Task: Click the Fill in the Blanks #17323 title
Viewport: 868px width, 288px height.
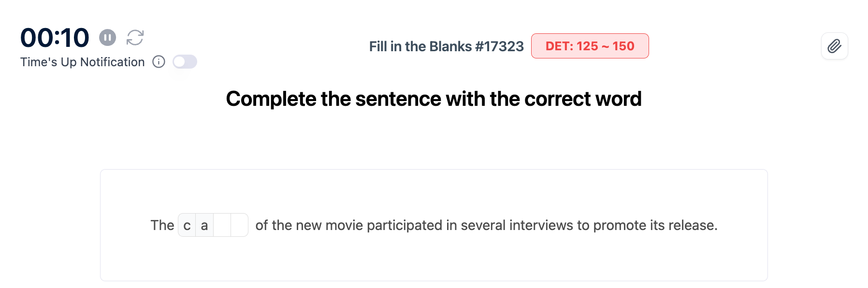Action: pos(446,46)
